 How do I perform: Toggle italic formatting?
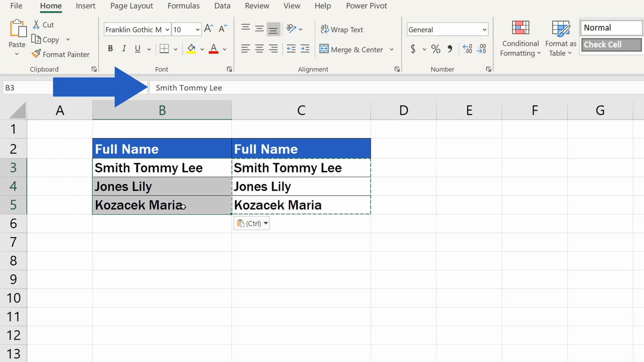124,48
